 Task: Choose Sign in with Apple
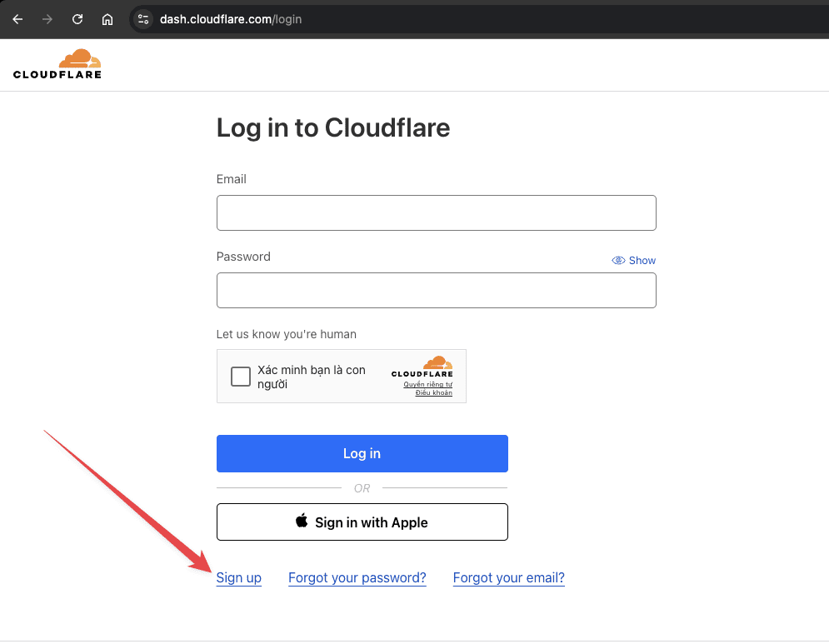click(362, 522)
